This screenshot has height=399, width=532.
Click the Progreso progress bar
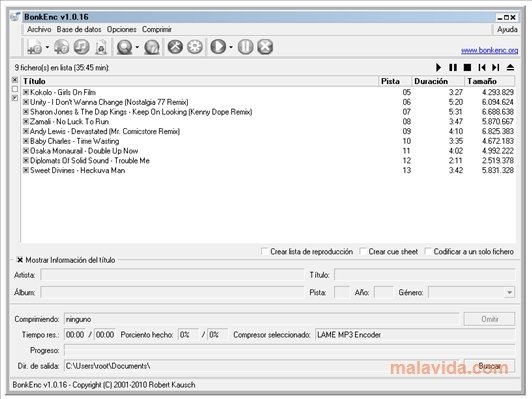(289, 350)
